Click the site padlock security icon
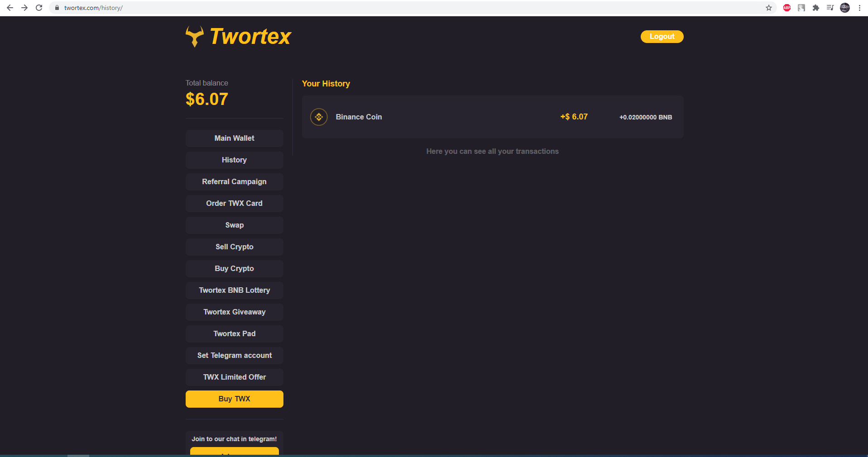 tap(57, 8)
